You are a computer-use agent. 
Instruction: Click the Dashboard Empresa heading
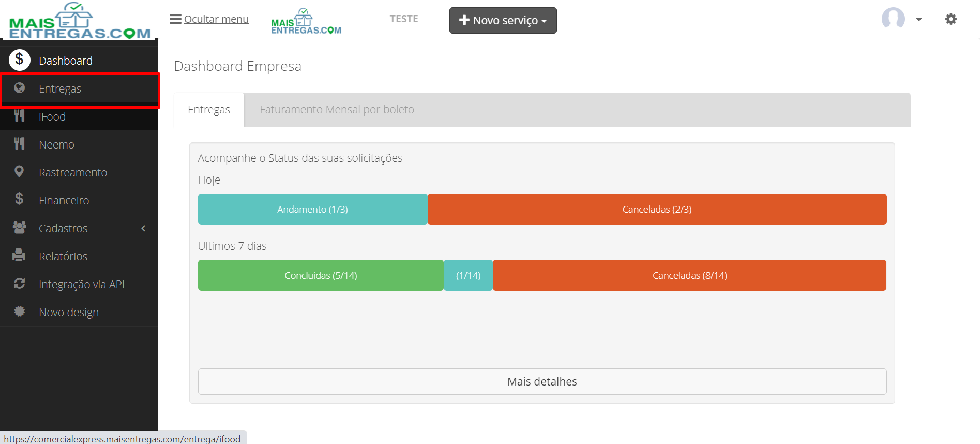(x=237, y=66)
